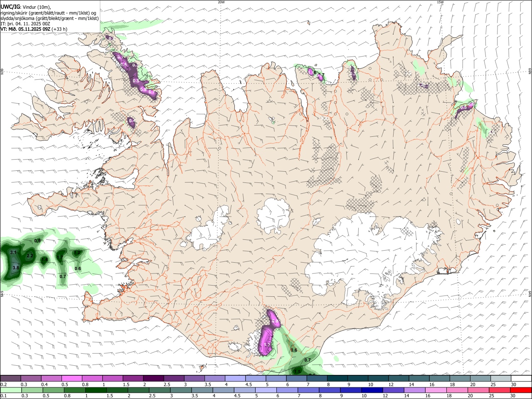
Task: Click the '(+33 h)' forecast offset
Action: (60, 29)
